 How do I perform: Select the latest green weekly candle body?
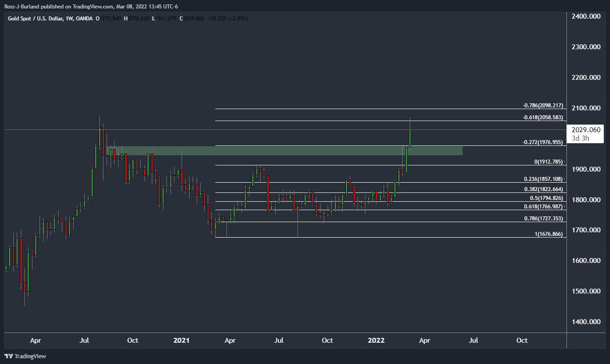click(x=410, y=138)
